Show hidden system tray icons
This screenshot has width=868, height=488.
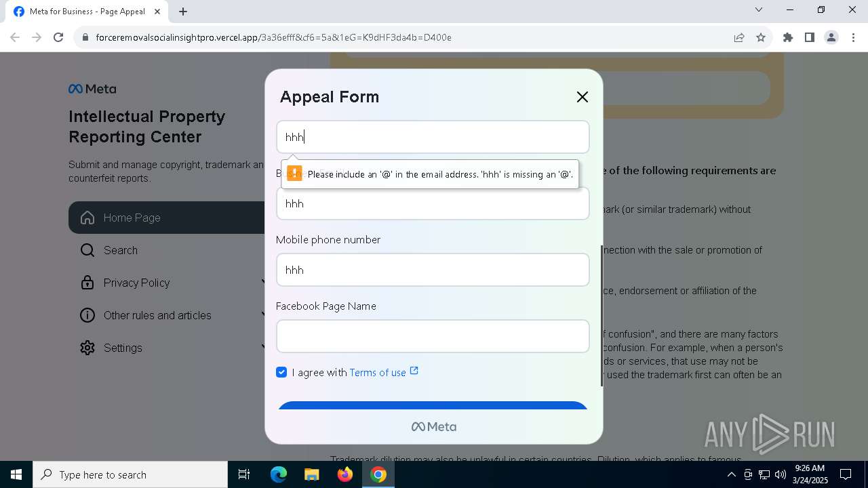pos(731,474)
